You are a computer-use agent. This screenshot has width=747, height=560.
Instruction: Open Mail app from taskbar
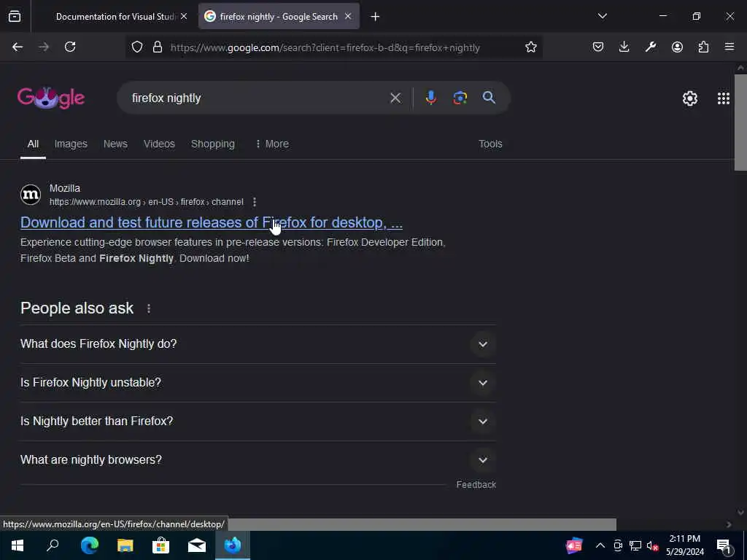(197, 545)
